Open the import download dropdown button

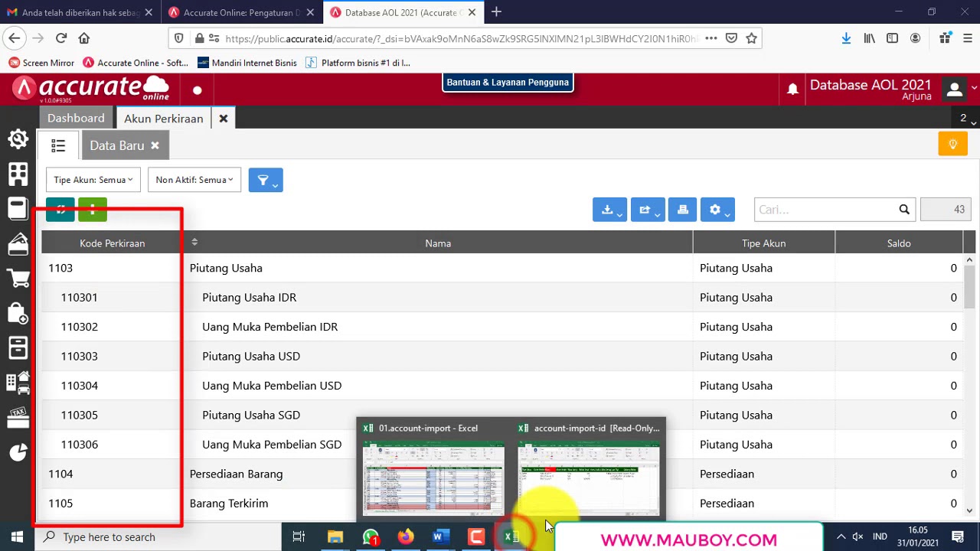click(609, 210)
